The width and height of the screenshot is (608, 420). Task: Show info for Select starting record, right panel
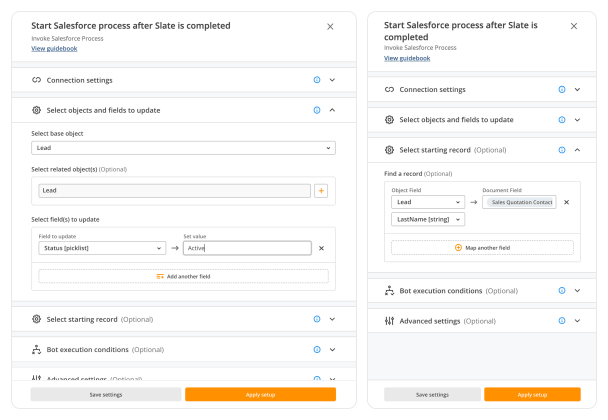pyautogui.click(x=562, y=150)
